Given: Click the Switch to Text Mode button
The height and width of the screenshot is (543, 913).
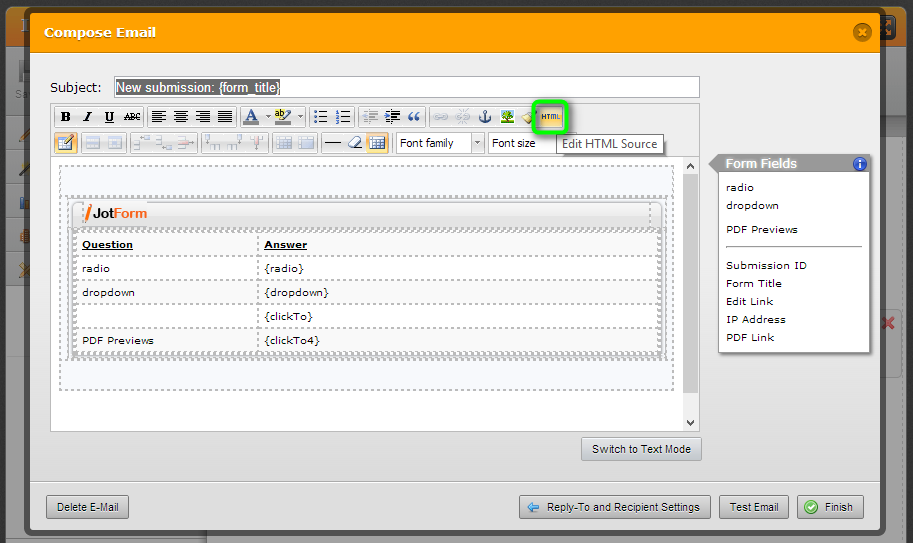Looking at the screenshot, I should [641, 449].
